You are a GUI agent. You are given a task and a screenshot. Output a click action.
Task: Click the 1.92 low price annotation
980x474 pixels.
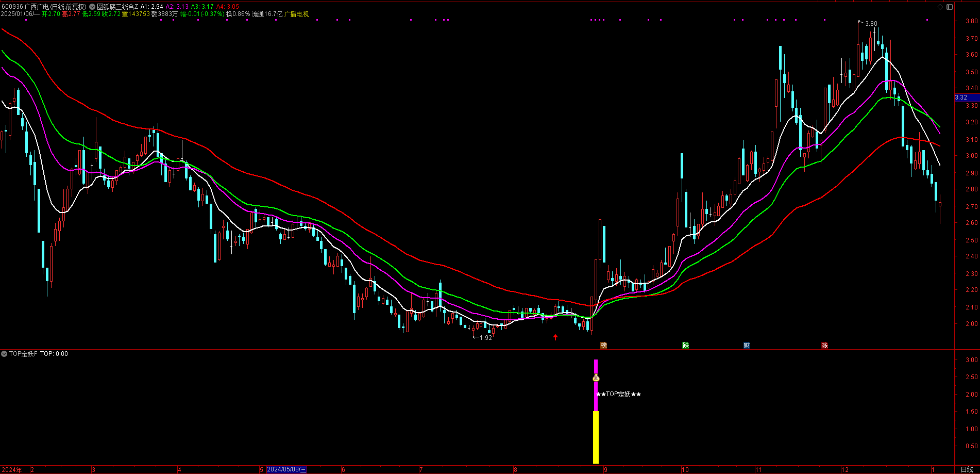pyautogui.click(x=486, y=338)
